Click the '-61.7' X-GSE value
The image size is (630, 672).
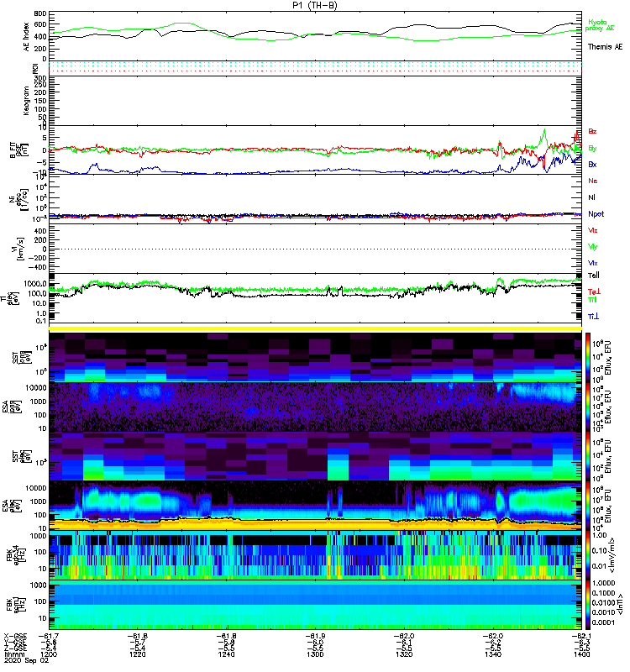pos(49,637)
